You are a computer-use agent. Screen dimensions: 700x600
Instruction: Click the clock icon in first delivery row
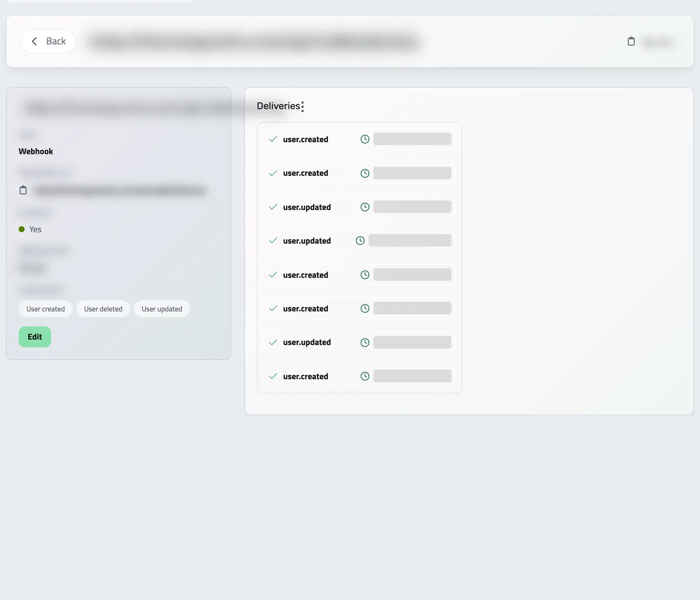click(x=365, y=139)
